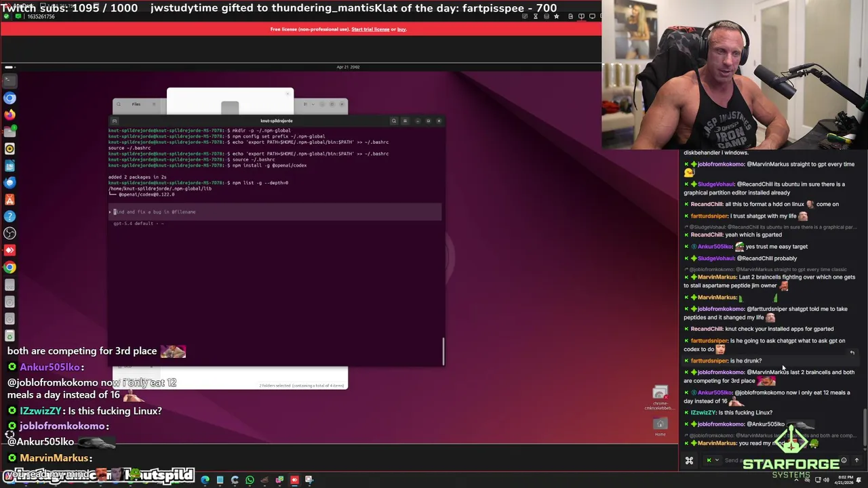Open Ubuntu App Center in dock

coord(9,200)
